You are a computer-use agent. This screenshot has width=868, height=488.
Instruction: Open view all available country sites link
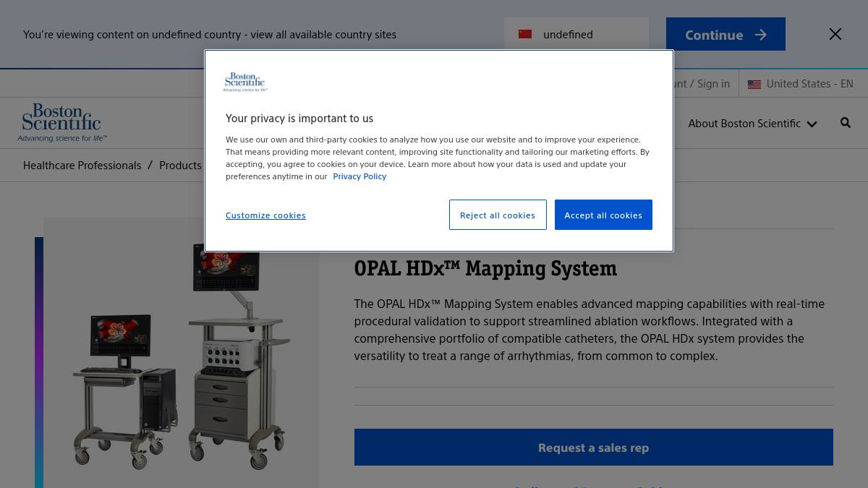coord(323,34)
